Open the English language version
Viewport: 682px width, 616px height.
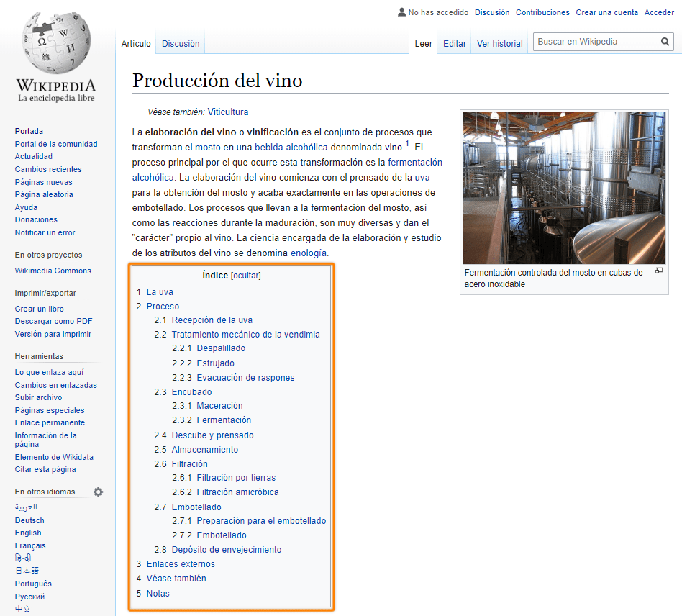tap(27, 533)
